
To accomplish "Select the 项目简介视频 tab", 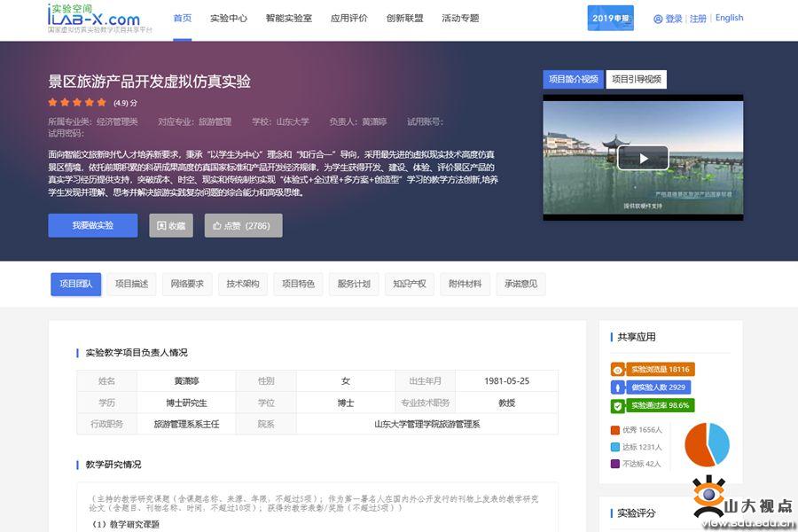I will [573, 80].
